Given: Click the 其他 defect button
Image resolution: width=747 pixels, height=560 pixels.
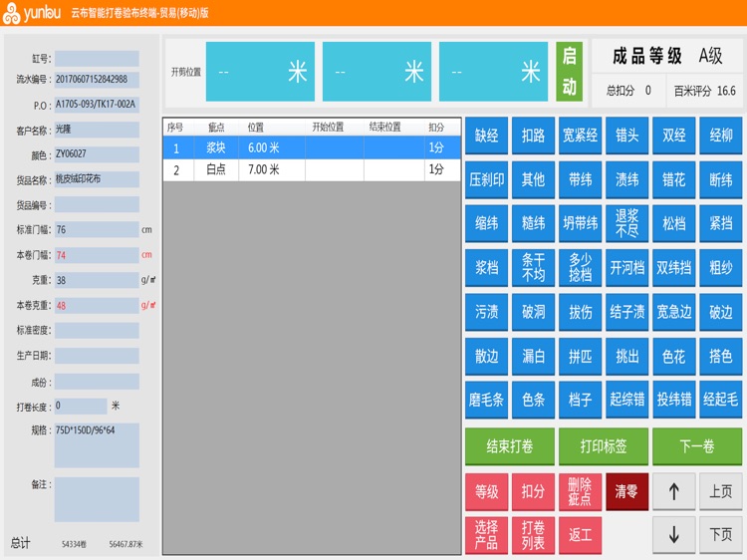Looking at the screenshot, I should [x=533, y=179].
